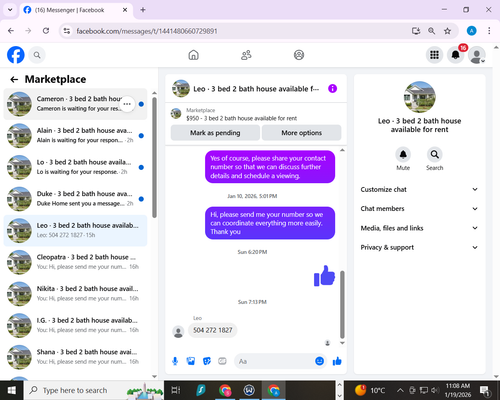
Task: Open Cameron conversation
Action: tap(75, 104)
